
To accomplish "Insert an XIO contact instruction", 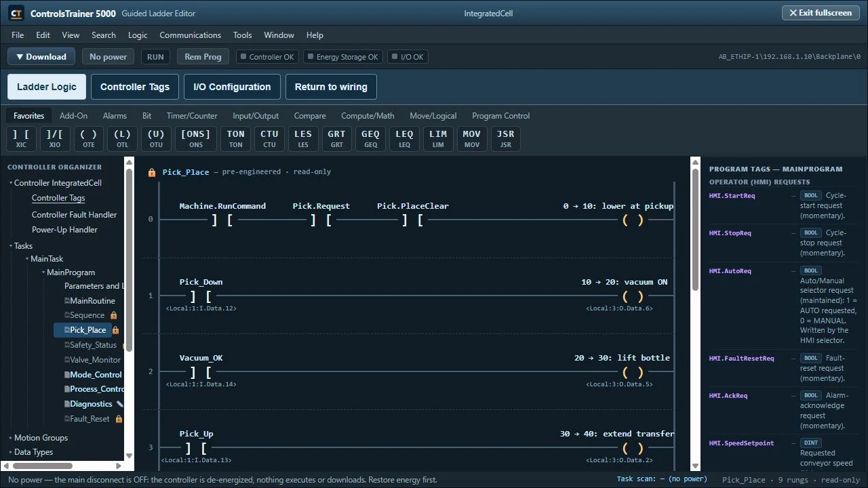I will 55,138.
